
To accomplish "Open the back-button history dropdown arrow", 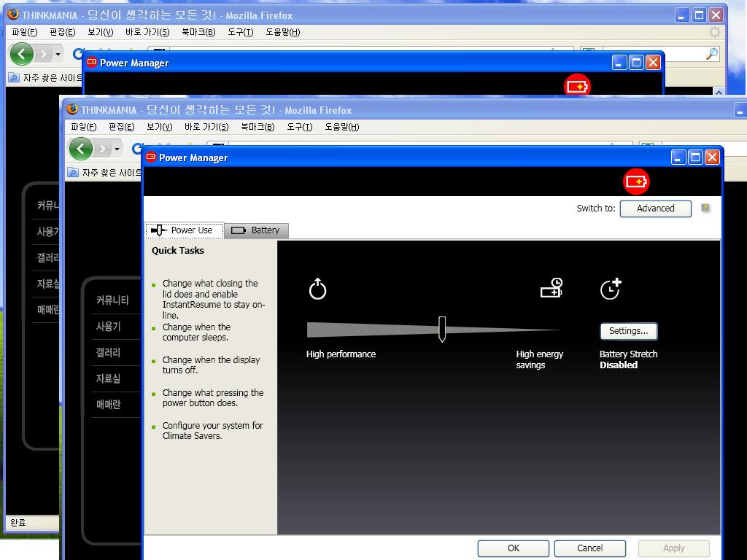I will [x=117, y=149].
